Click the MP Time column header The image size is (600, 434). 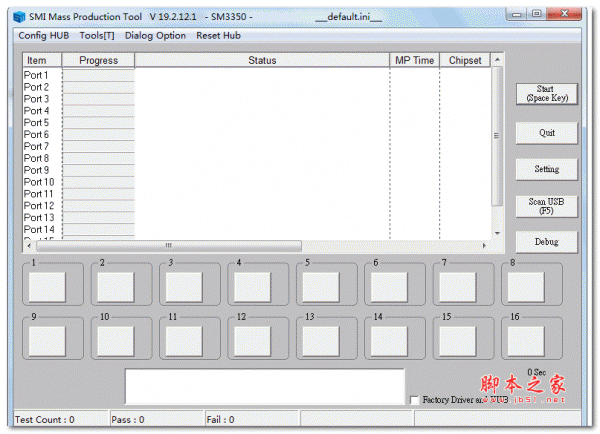coord(414,60)
